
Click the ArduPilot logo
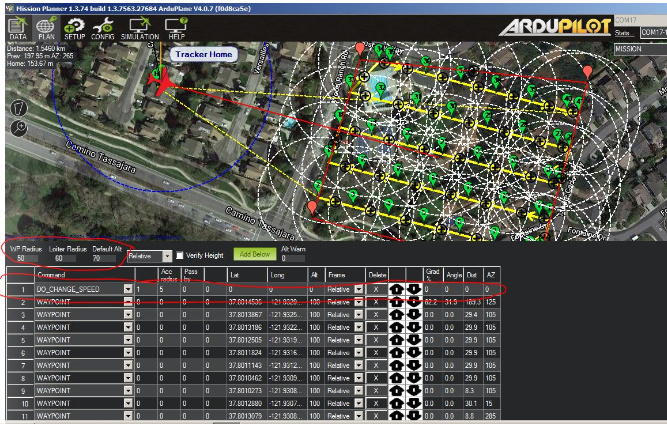[556, 27]
